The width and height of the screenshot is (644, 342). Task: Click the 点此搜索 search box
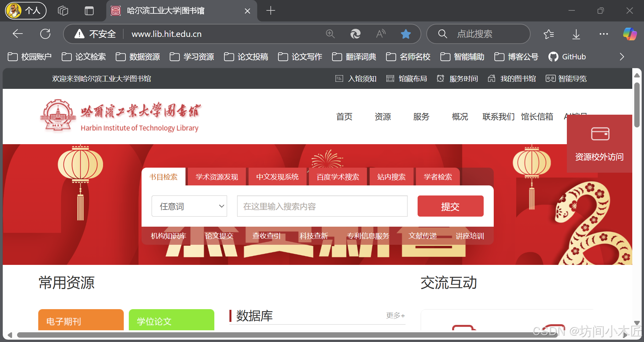478,34
